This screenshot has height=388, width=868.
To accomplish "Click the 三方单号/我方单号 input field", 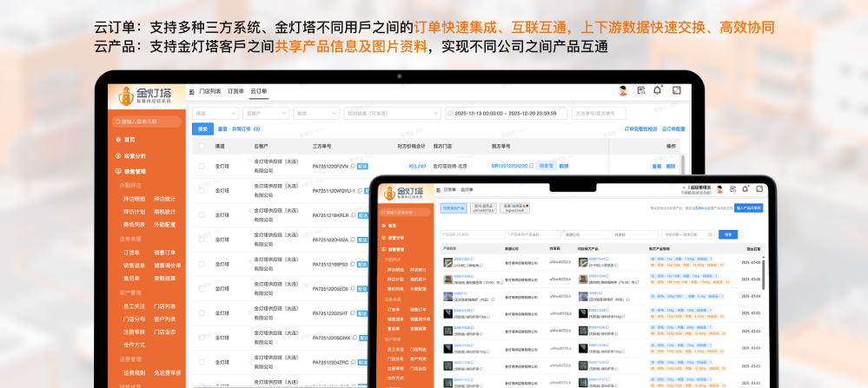I will click(x=599, y=114).
